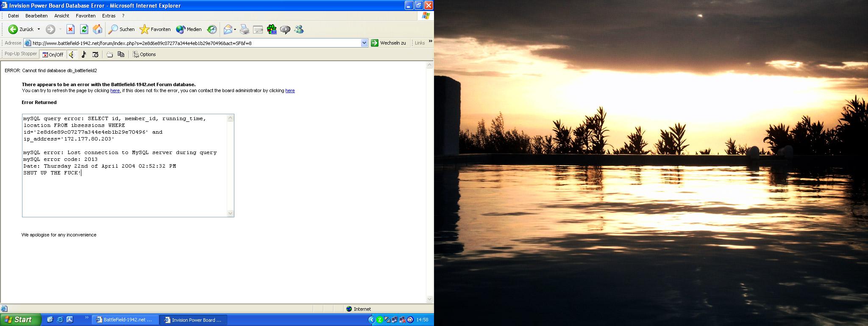Click the music note icon in Pop-Up Stopper

pos(83,54)
